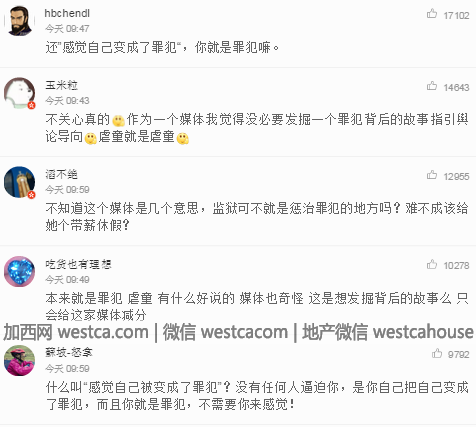Open hbchendl's bearded avatar
The height and width of the screenshot is (427, 476).
(19, 21)
